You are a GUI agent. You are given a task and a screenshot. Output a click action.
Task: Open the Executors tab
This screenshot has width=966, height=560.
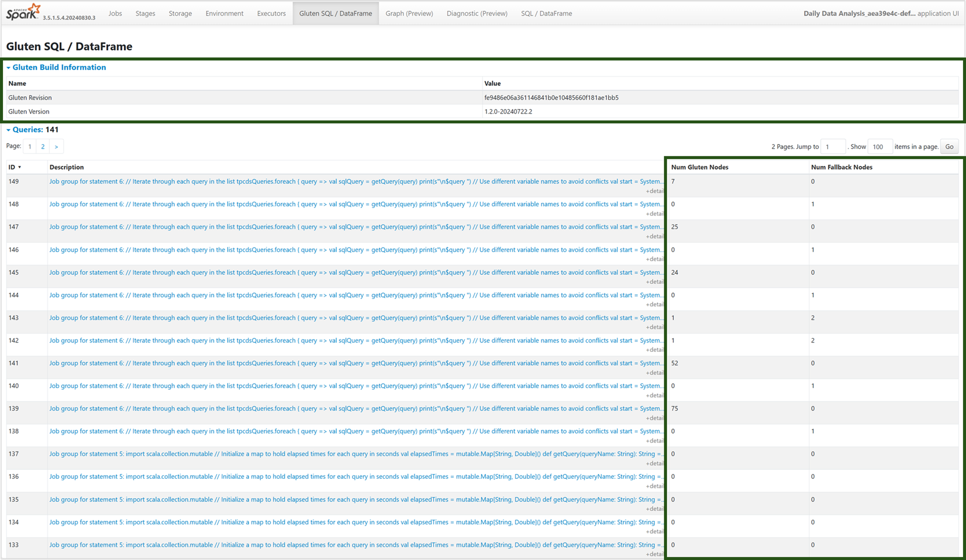271,13
